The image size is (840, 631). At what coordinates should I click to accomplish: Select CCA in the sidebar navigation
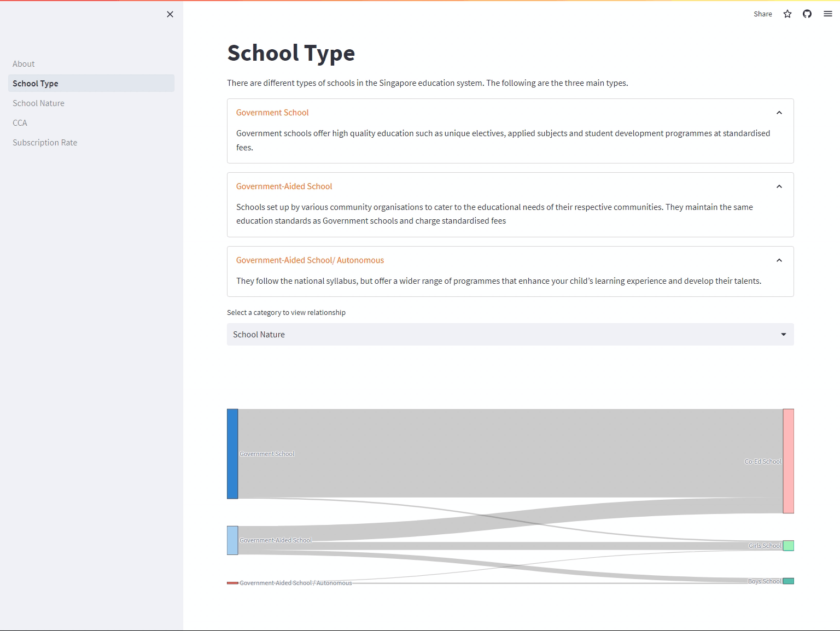click(20, 122)
